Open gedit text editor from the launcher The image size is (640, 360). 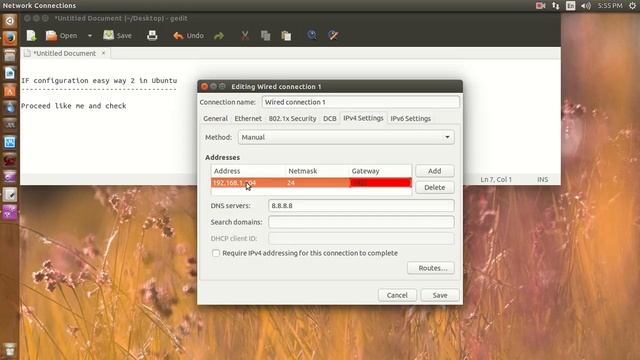[x=10, y=195]
